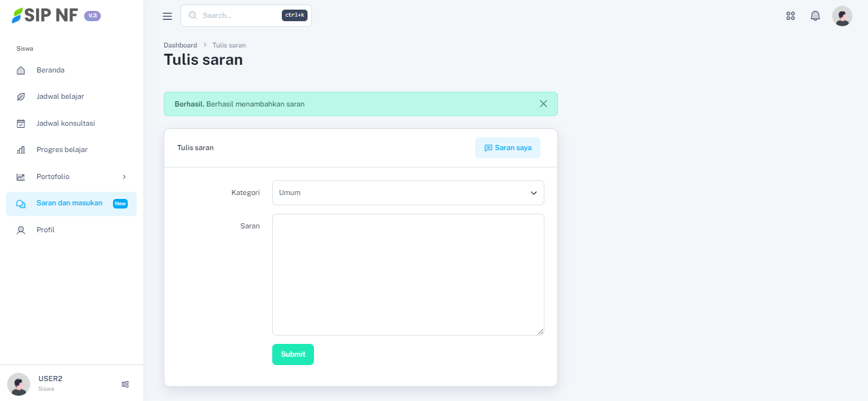Screen dimensions: 868x401
Task: Dismiss the Berhasil success alert
Action: (543, 104)
